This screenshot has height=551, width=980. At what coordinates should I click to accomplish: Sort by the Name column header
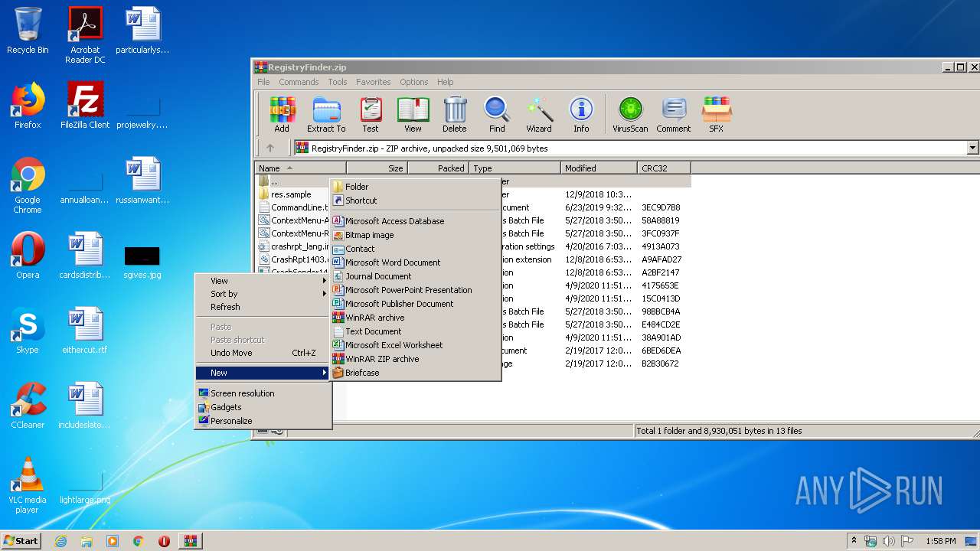pyautogui.click(x=300, y=168)
